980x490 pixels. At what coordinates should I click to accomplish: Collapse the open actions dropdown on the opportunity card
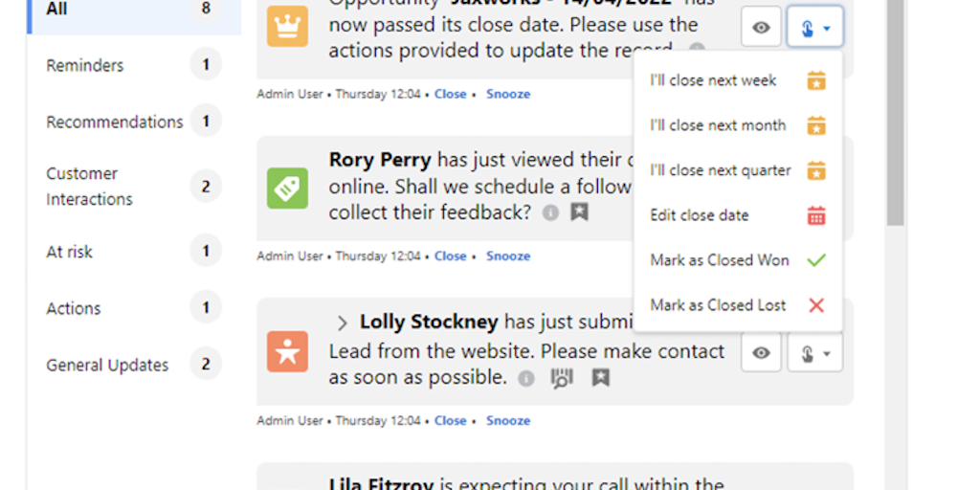[814, 28]
